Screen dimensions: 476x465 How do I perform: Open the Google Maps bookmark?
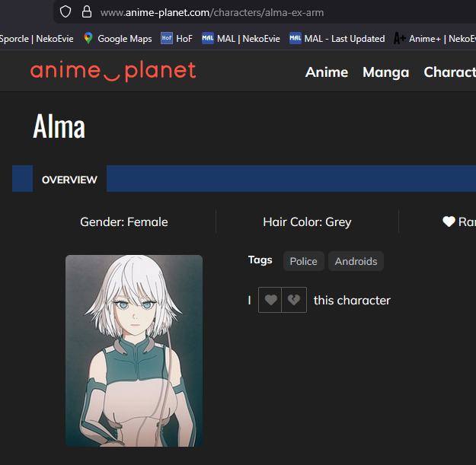point(118,39)
